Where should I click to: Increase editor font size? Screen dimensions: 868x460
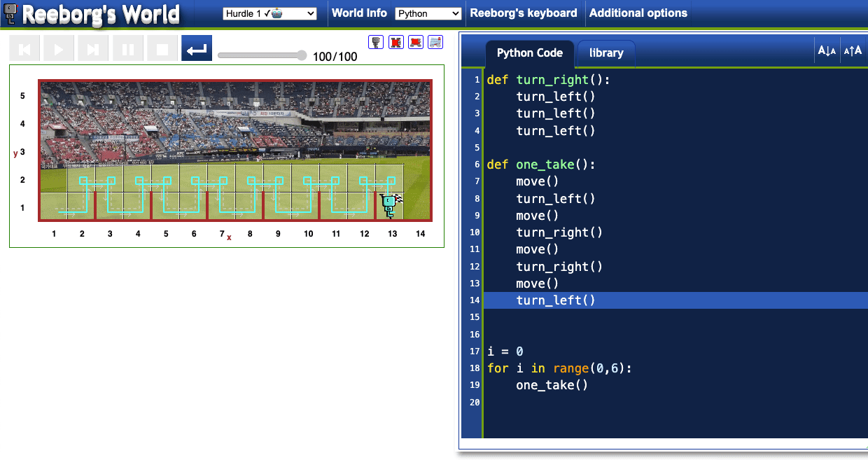pyautogui.click(x=853, y=51)
